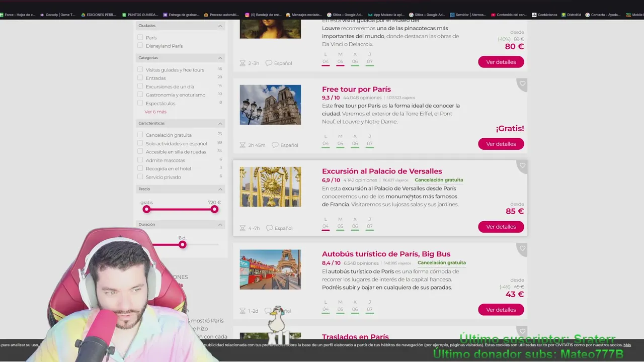The width and height of the screenshot is (644, 362).
Task: Collapse the Categorías filter section
Action: (x=220, y=58)
